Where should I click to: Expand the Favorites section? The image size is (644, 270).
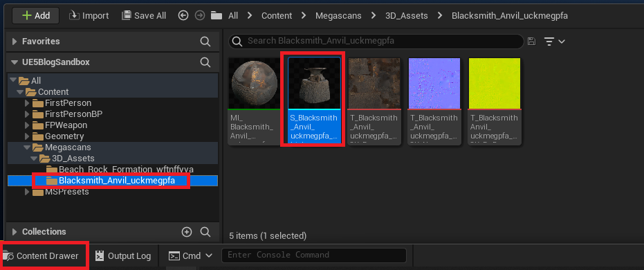[x=15, y=41]
